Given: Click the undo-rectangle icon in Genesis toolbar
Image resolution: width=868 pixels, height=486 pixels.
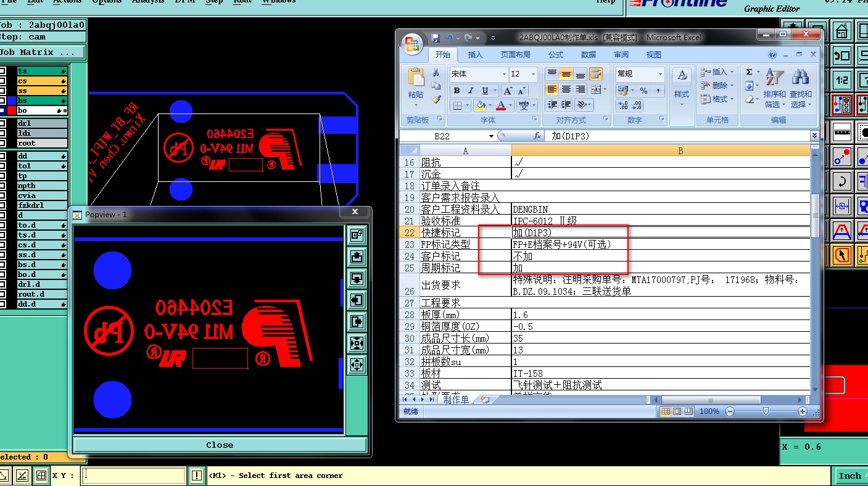Looking at the screenshot, I should click(x=842, y=56).
